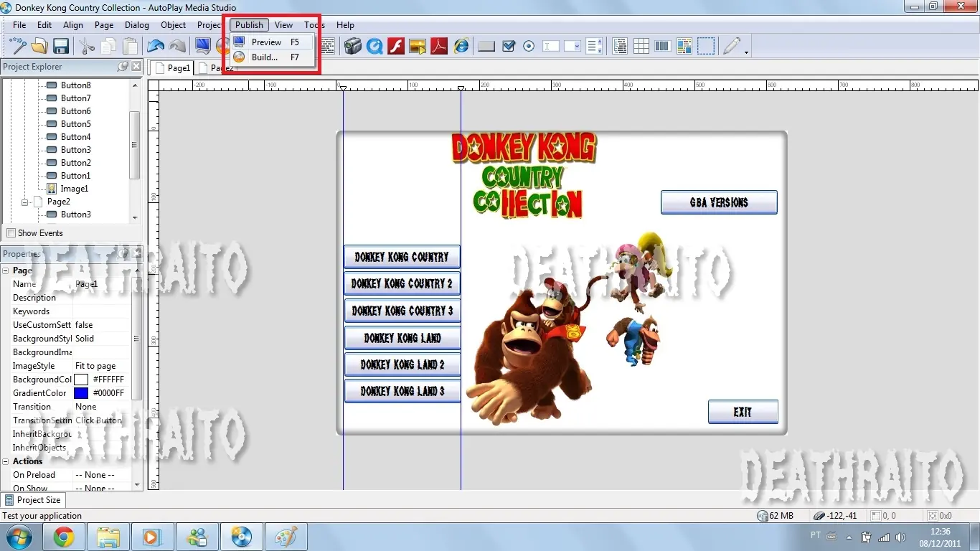Screen dimensions: 980x551
Task: Click the pencil tool icon in the toolbar
Action: pos(732,47)
